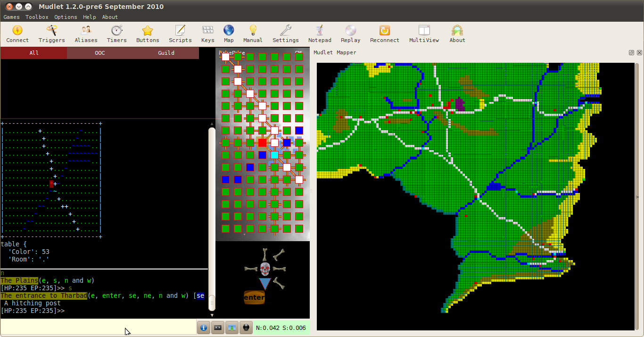The image size is (644, 337).
Task: Switch to the Guild chat tab
Action: tap(166, 53)
